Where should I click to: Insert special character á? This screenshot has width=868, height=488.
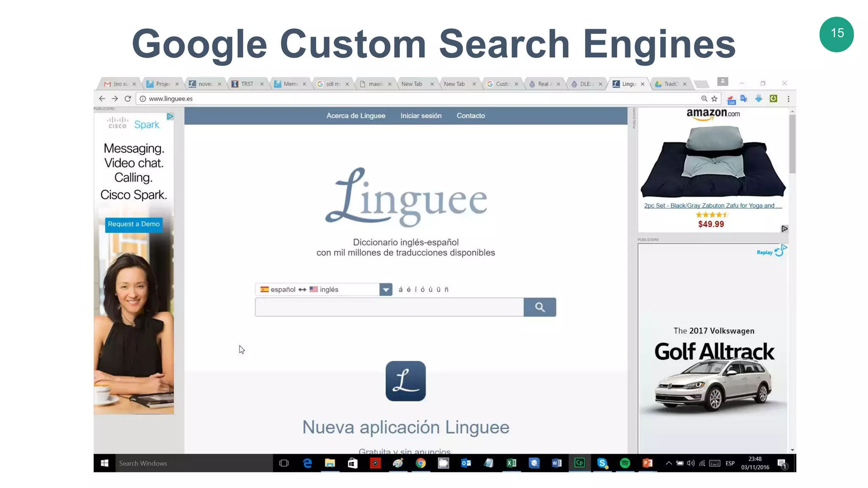(401, 289)
